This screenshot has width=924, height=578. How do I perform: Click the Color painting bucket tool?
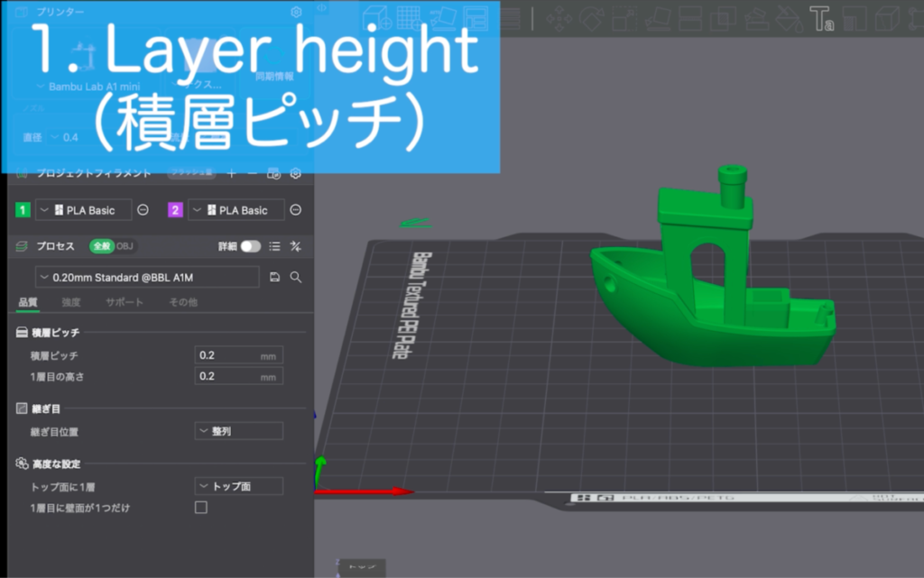[x=790, y=17]
